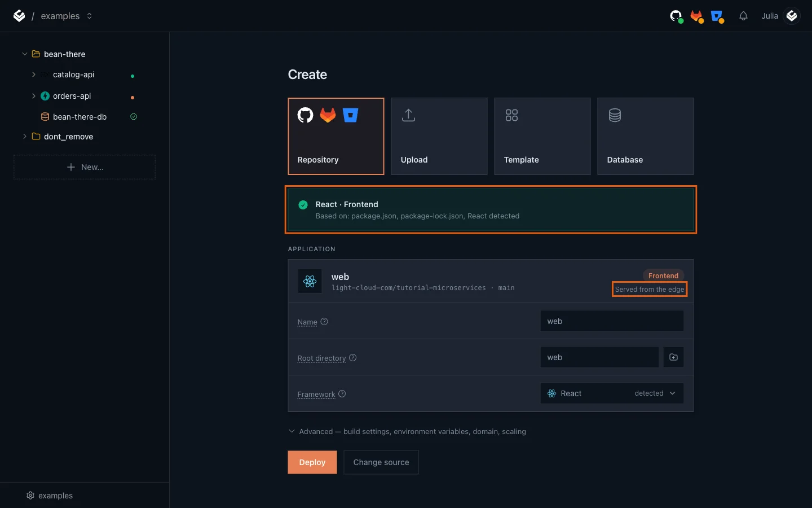Viewport: 812px width, 508px height.
Task: Click the React atom icon beside web
Action: [310, 281]
